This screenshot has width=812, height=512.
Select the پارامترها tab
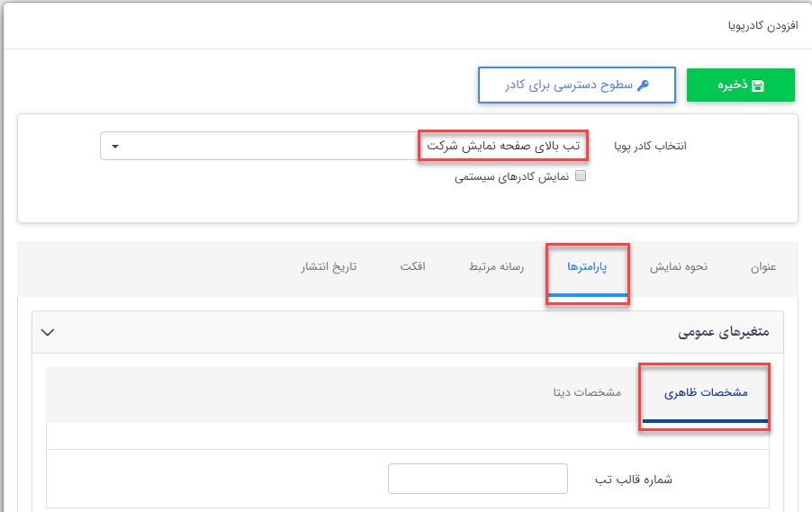pos(587,267)
